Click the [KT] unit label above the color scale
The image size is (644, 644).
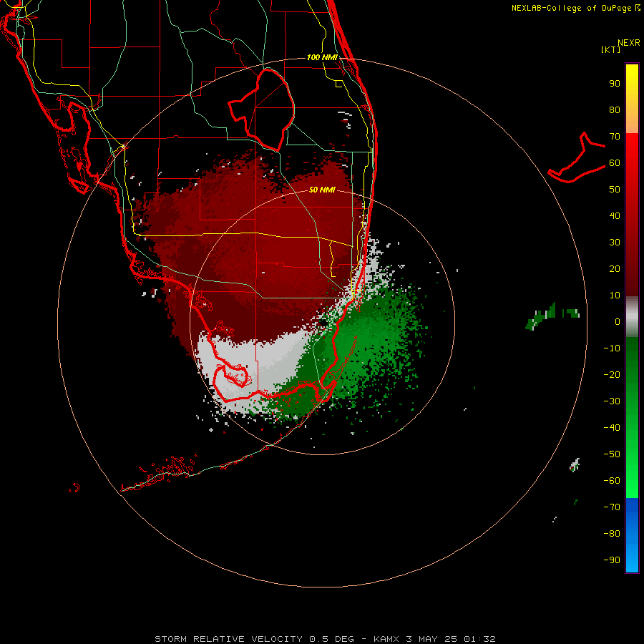tap(611, 49)
